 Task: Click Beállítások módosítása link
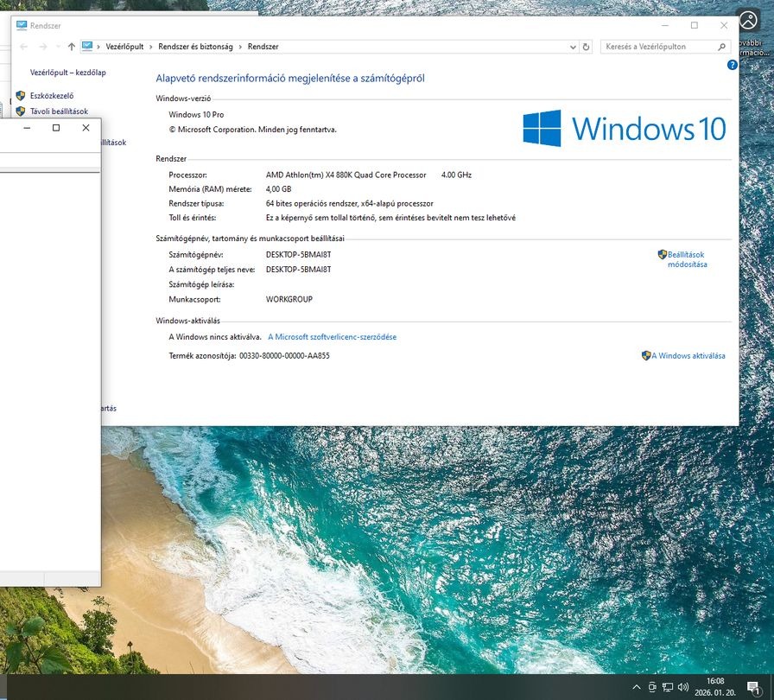[x=687, y=259]
